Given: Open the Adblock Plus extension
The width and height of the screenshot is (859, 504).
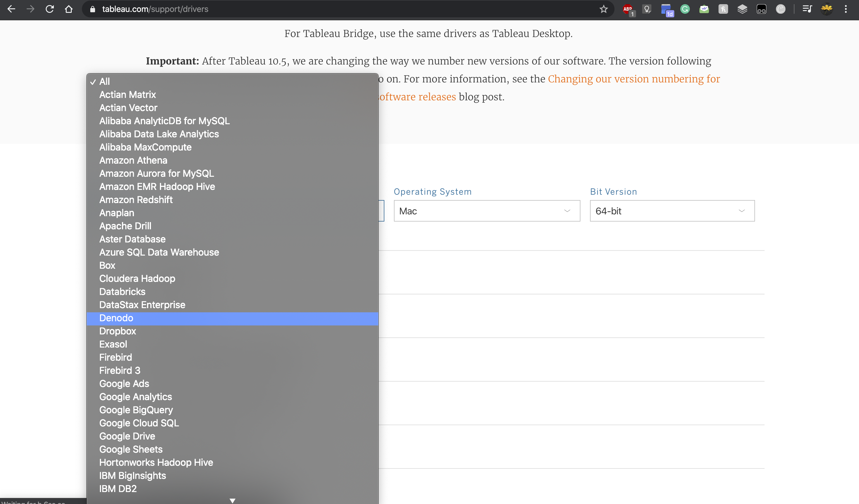Looking at the screenshot, I should 628,9.
